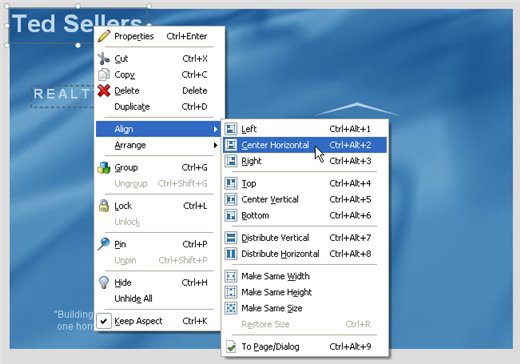Click the Cut scissors icon
This screenshot has width=520, height=364.
coord(104,58)
